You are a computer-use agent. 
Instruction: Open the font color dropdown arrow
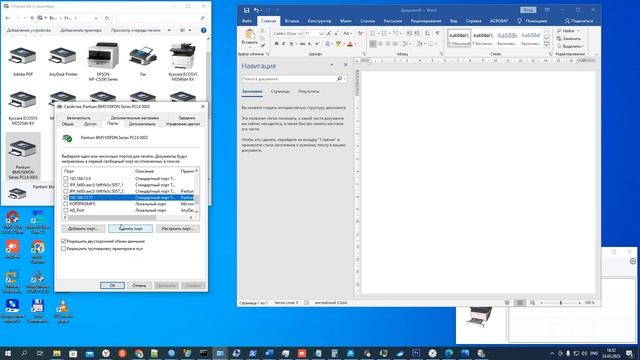click(356, 44)
